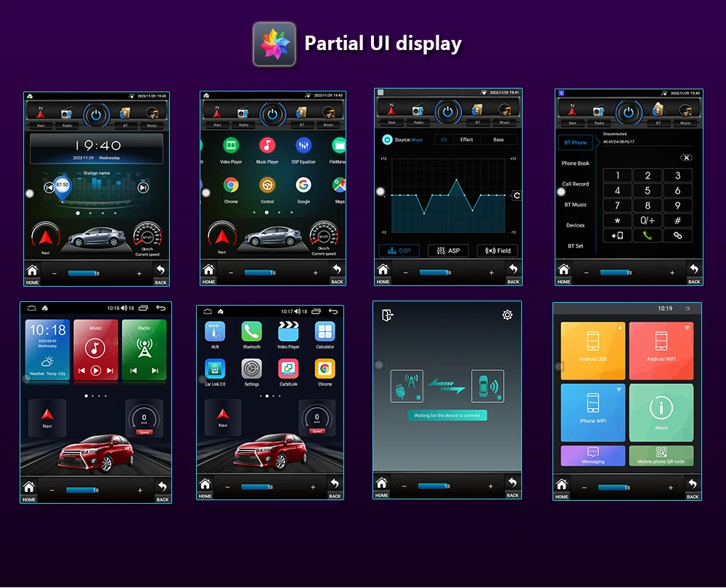Switch to the Bass tab
Screen dimensions: 726x588
click(499, 139)
